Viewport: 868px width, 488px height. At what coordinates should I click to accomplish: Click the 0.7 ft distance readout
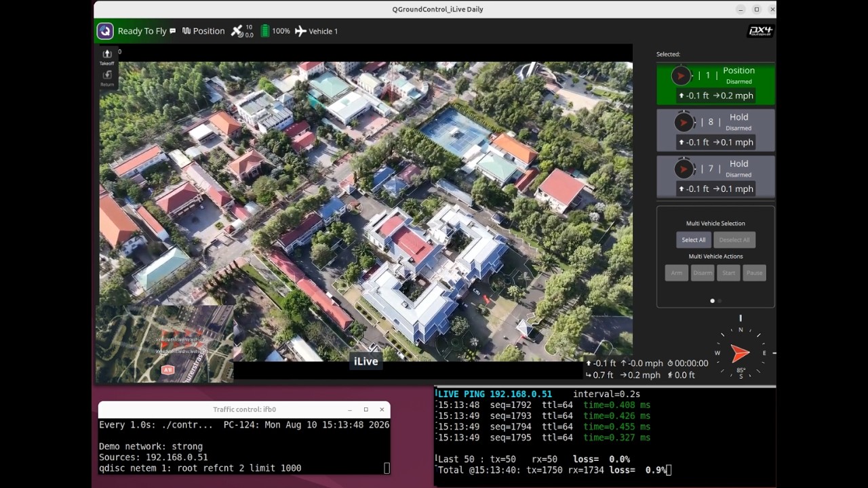[x=599, y=375]
